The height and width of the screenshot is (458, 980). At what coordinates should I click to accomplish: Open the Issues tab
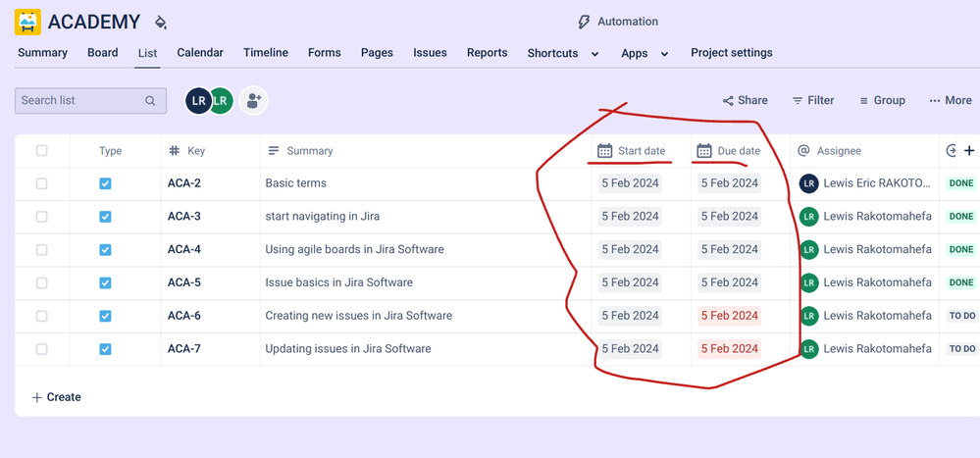point(430,53)
